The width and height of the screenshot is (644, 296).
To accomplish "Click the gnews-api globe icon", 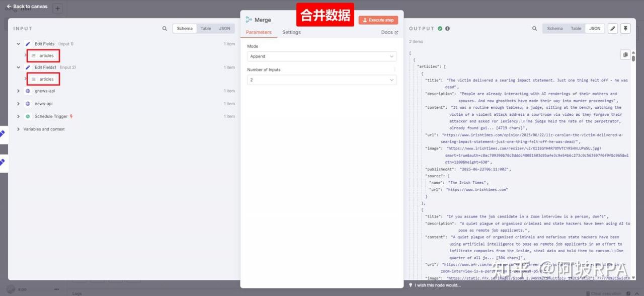I will [28, 91].
